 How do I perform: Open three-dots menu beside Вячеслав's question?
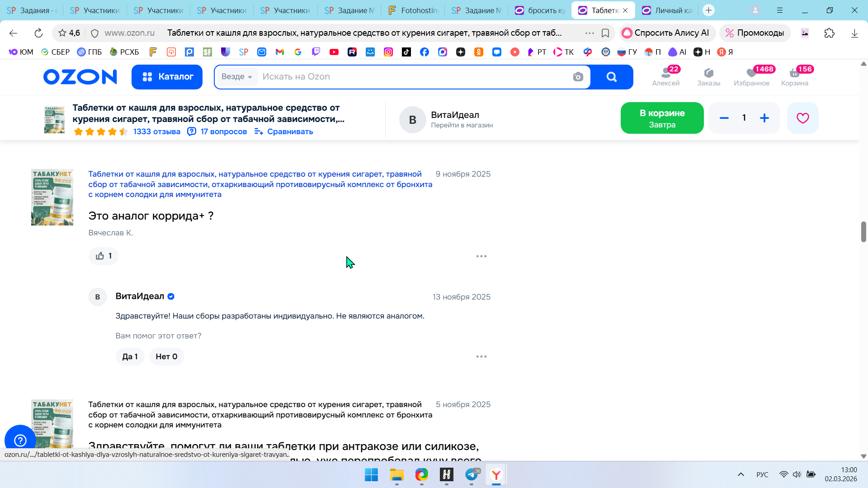(x=481, y=256)
